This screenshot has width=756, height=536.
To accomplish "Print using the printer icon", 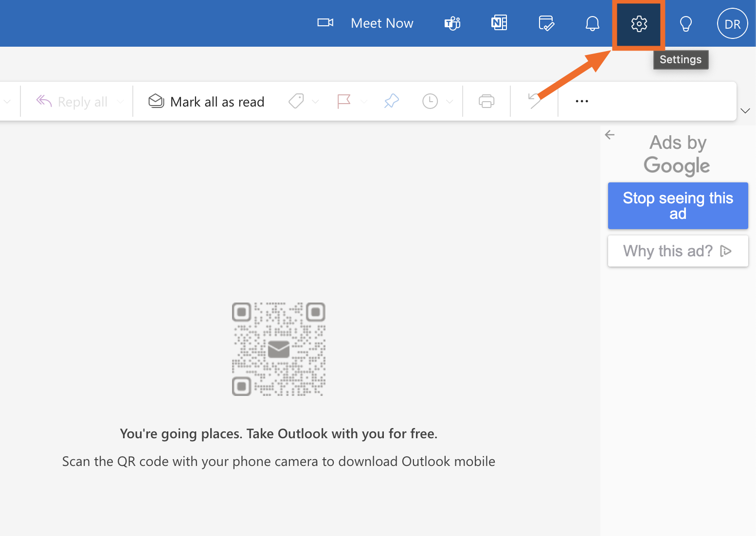I will [486, 101].
